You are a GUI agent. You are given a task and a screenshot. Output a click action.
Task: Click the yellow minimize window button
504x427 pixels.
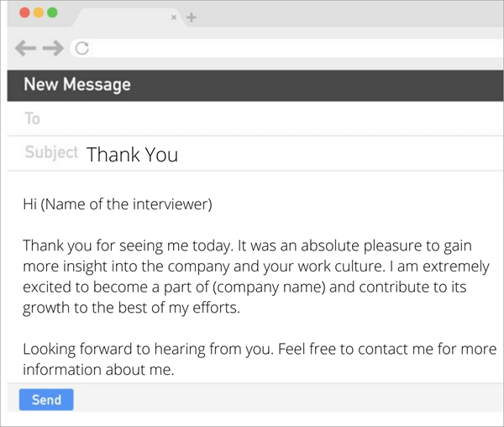tap(39, 13)
